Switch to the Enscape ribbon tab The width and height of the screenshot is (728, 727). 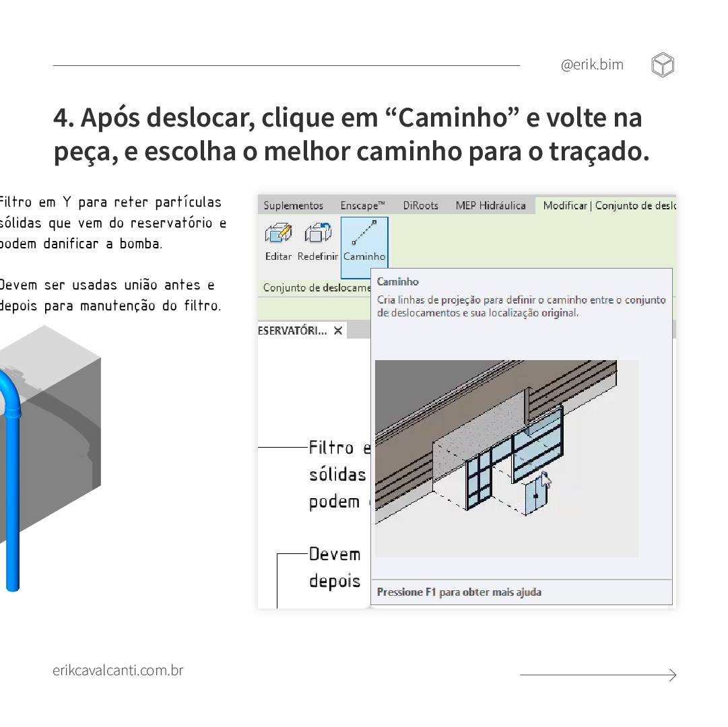coord(362,206)
